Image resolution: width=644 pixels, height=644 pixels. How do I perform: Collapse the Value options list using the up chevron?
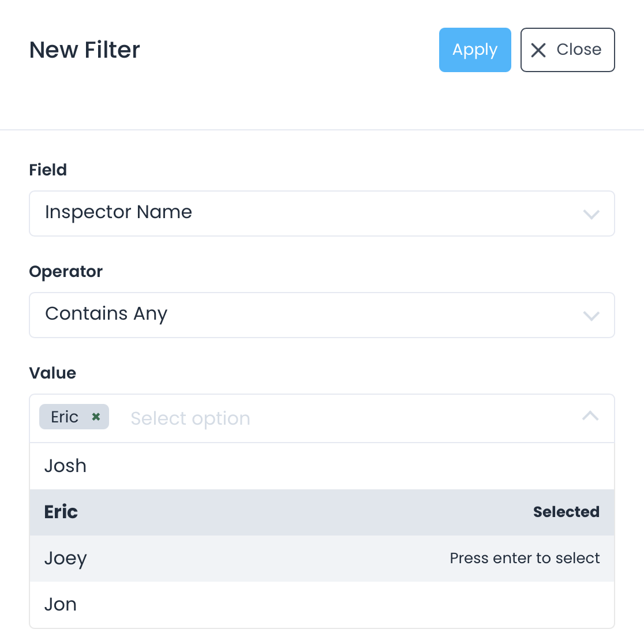[x=590, y=416]
